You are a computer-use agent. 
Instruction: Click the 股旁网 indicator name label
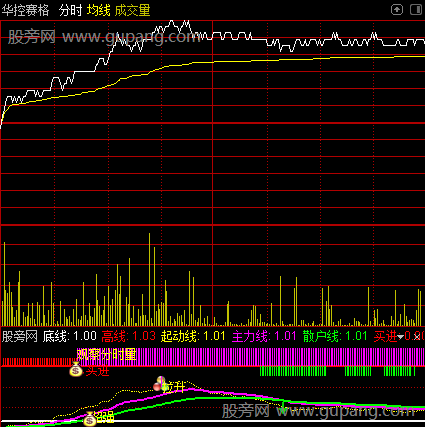pyautogui.click(x=20, y=336)
